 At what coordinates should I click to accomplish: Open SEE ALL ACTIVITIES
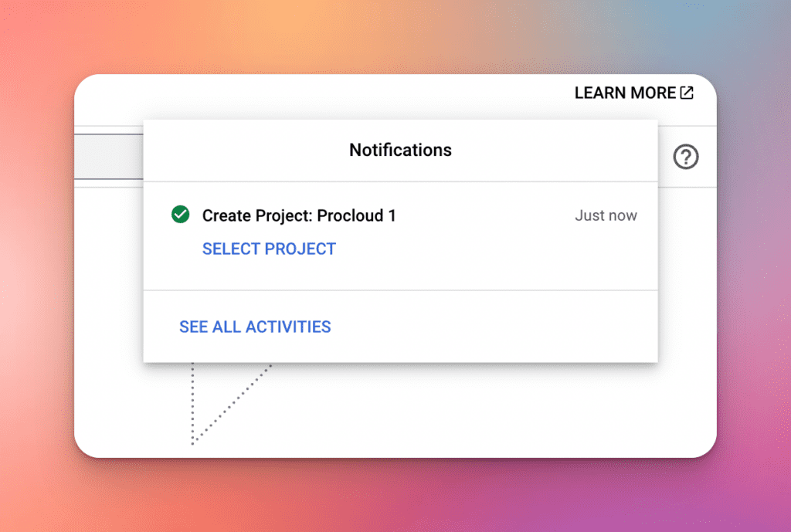click(x=255, y=327)
